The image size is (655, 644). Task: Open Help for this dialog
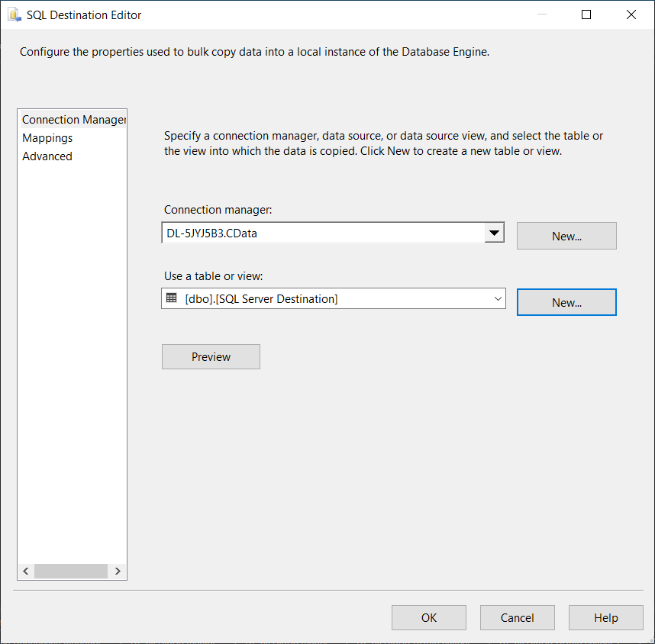coord(606,617)
